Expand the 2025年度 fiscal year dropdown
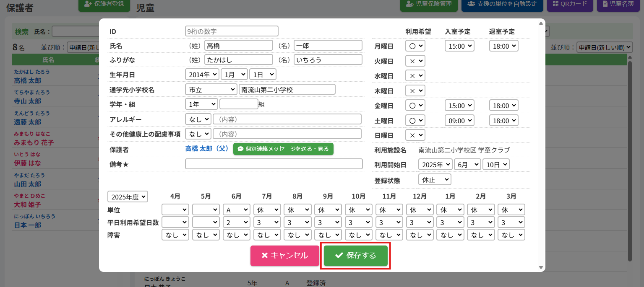644x287 pixels. (128, 197)
